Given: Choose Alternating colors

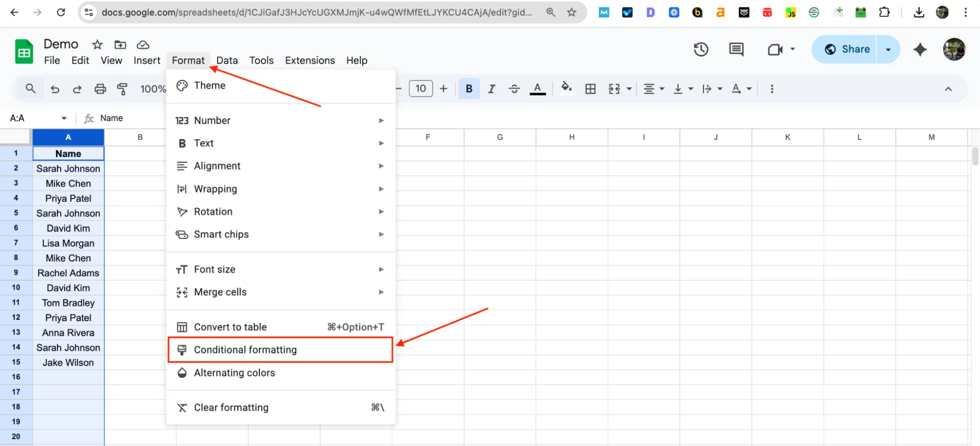Looking at the screenshot, I should point(234,373).
